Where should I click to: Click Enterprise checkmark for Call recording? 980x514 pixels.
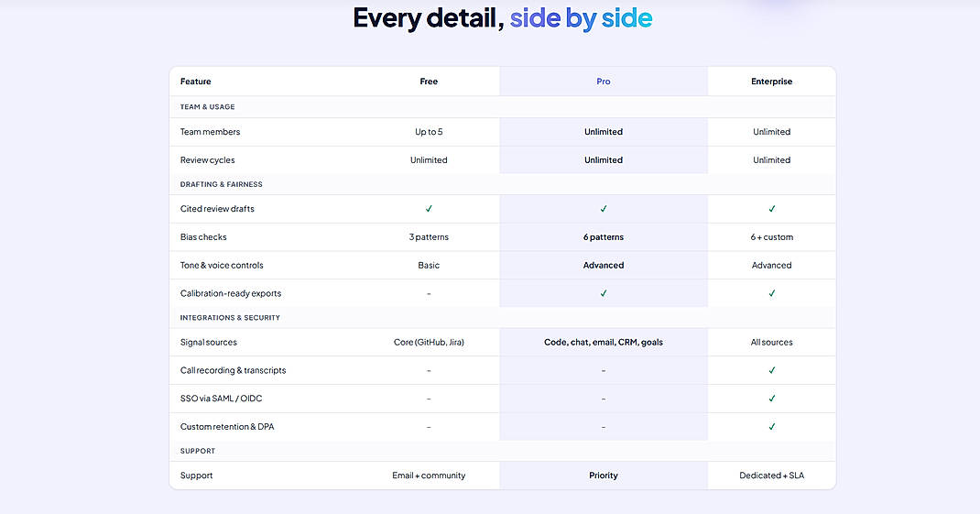pos(772,370)
